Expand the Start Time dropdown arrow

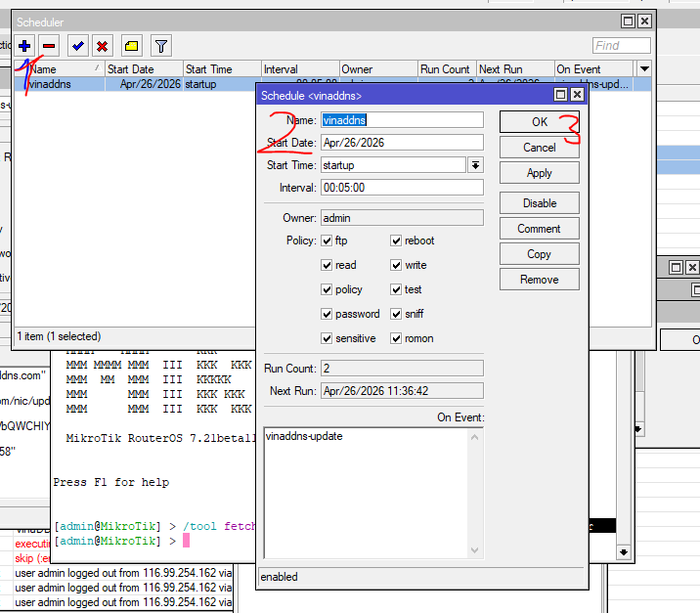[475, 165]
